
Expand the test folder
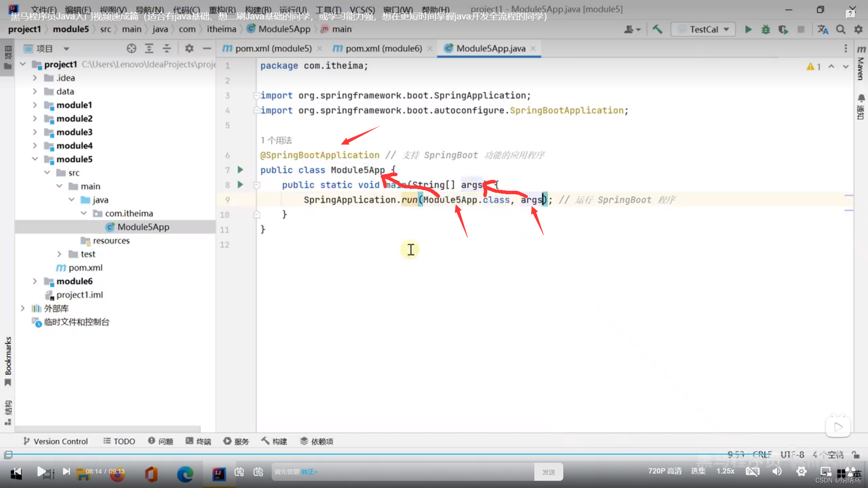pos(59,254)
